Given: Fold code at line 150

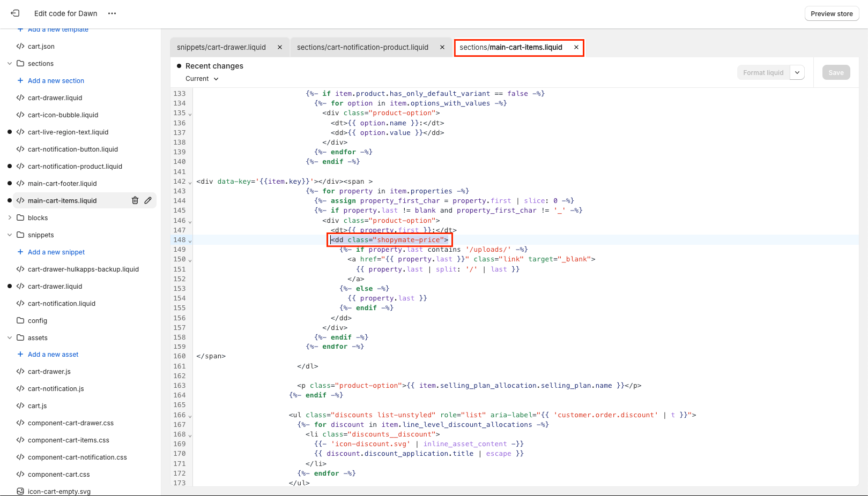Looking at the screenshot, I should 190,260.
